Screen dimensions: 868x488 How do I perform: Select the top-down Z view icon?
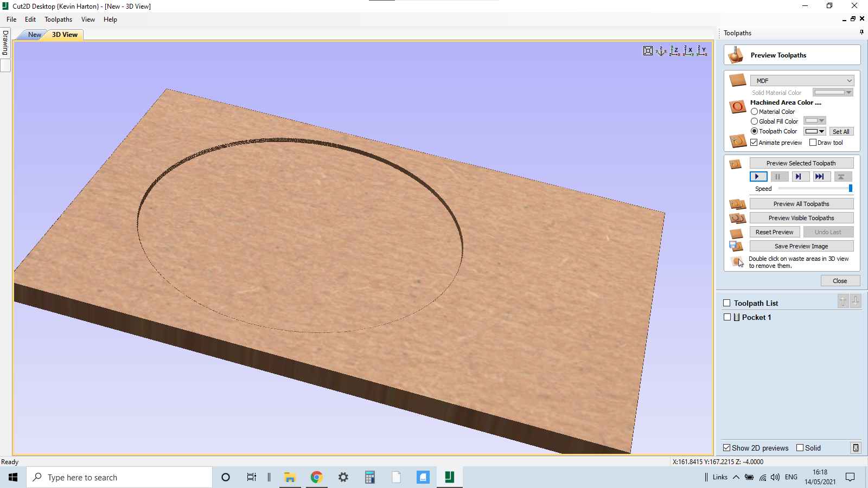tap(675, 50)
